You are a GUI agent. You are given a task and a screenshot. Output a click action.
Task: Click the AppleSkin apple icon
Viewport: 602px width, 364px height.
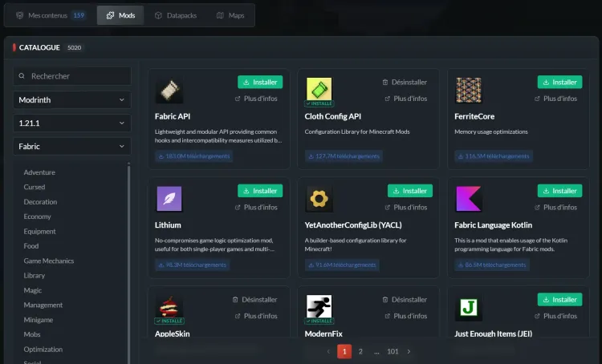tap(169, 307)
